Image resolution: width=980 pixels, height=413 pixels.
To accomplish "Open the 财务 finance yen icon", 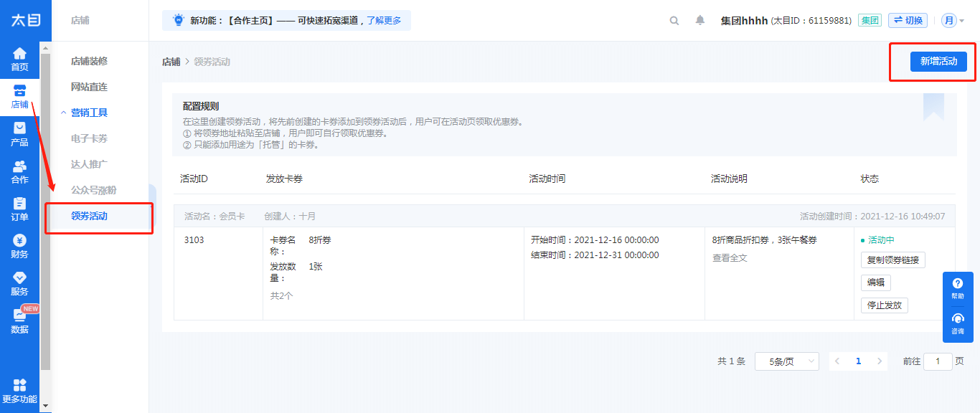I will pos(19,240).
